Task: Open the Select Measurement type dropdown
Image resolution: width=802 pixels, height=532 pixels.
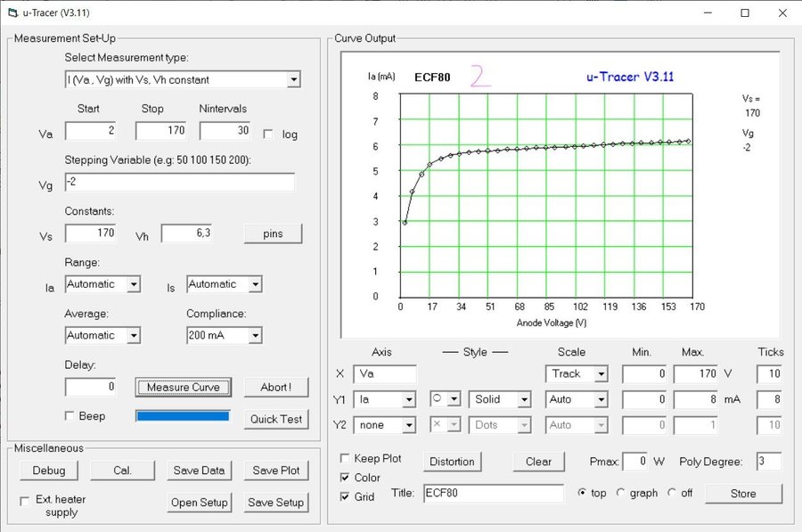Action: pos(293,80)
